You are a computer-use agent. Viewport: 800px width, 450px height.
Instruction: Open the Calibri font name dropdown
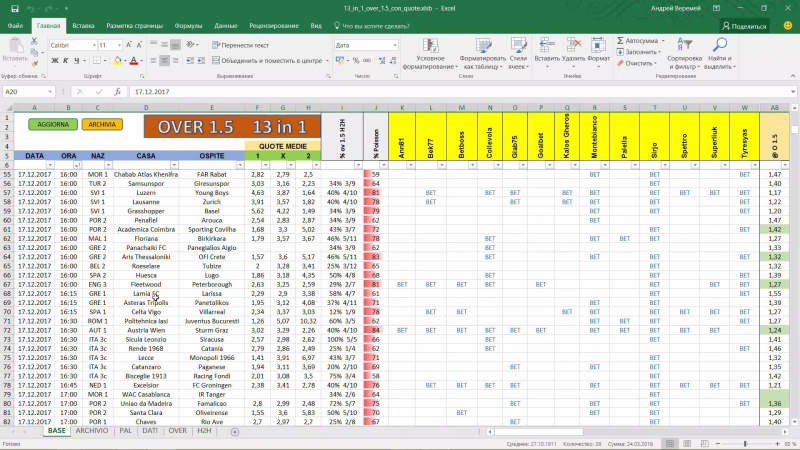click(94, 45)
